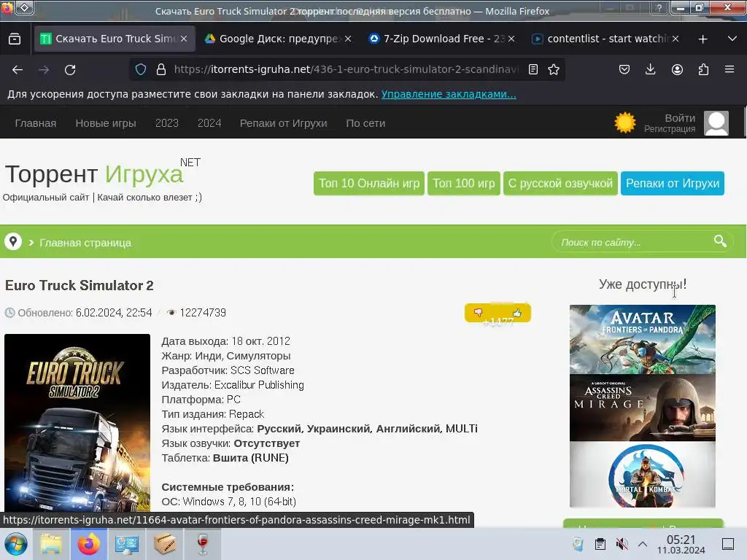This screenshot has height=560, width=747.
Task: Click Топ 100 игр button
Action: (463, 183)
